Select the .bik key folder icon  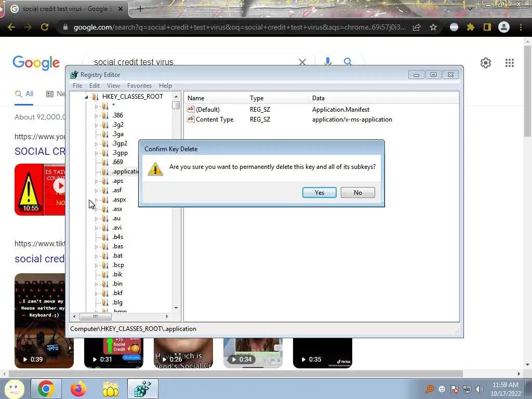point(105,274)
